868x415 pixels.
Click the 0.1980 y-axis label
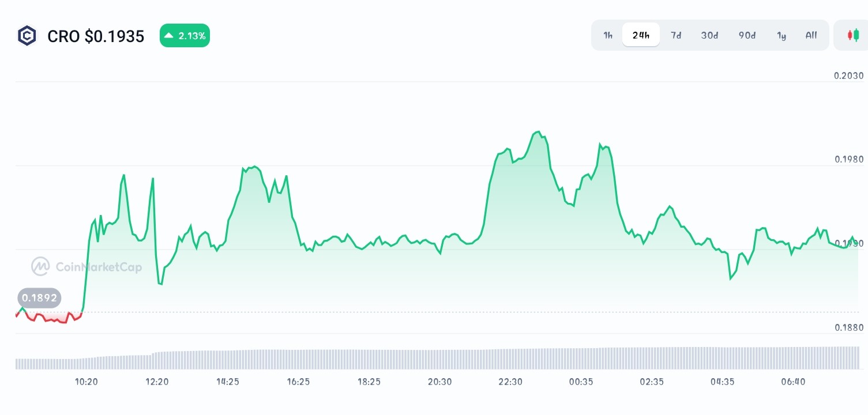[849, 160]
